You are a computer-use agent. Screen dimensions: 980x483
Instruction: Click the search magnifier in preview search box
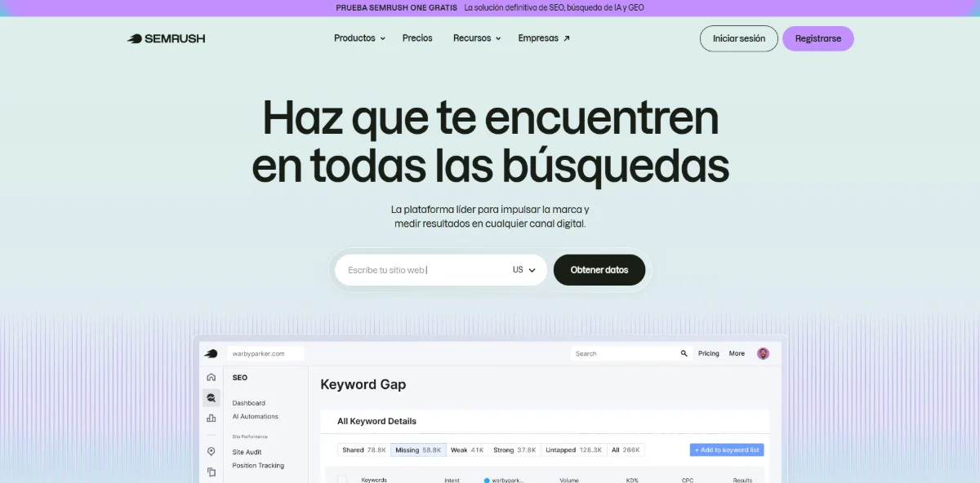click(684, 353)
